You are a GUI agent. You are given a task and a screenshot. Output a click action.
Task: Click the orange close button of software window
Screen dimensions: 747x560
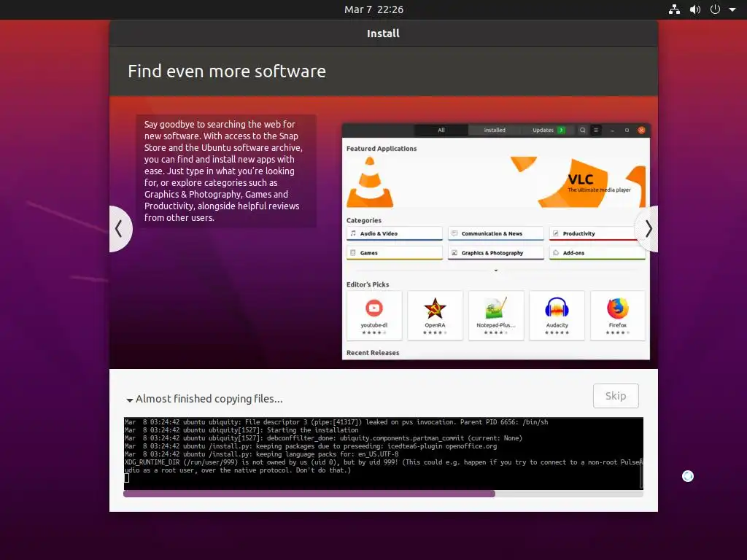[x=641, y=130]
